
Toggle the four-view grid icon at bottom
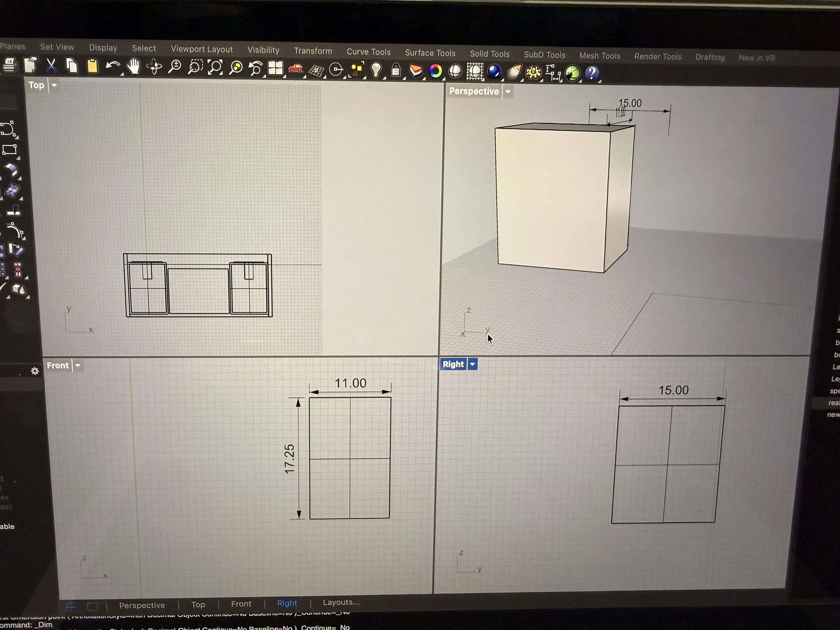[71, 606]
